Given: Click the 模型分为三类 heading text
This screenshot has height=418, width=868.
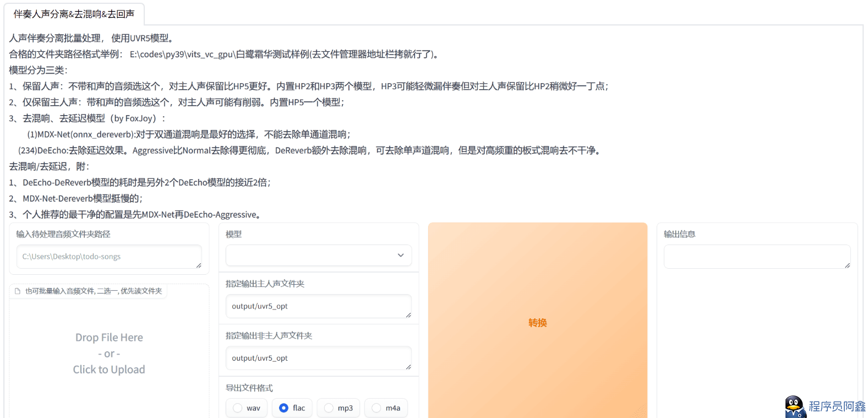Looking at the screenshot, I should pos(39,70).
